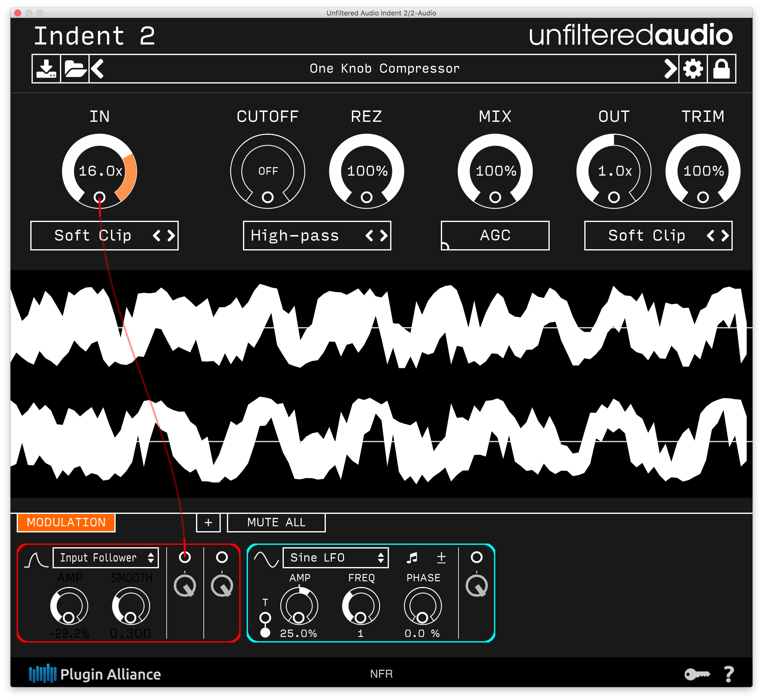Click CUTOFF knob modulation input port
Viewport: 763px width, 700px height.
click(x=268, y=197)
